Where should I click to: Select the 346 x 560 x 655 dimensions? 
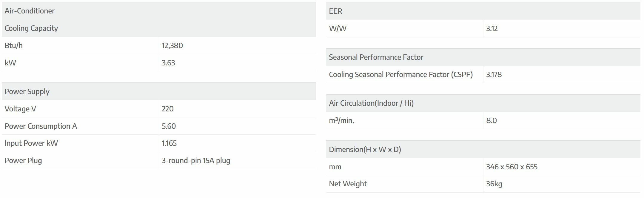(511, 167)
